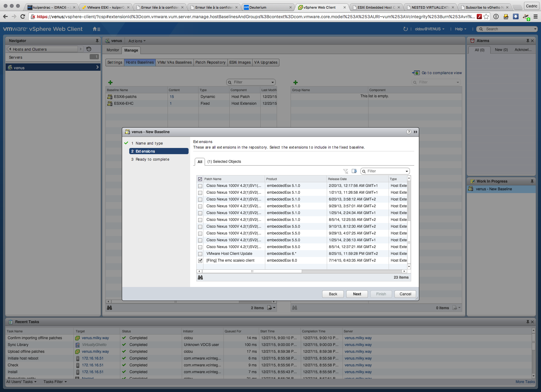Open the Actions dropdown menu
This screenshot has width=541, height=392.
click(137, 41)
